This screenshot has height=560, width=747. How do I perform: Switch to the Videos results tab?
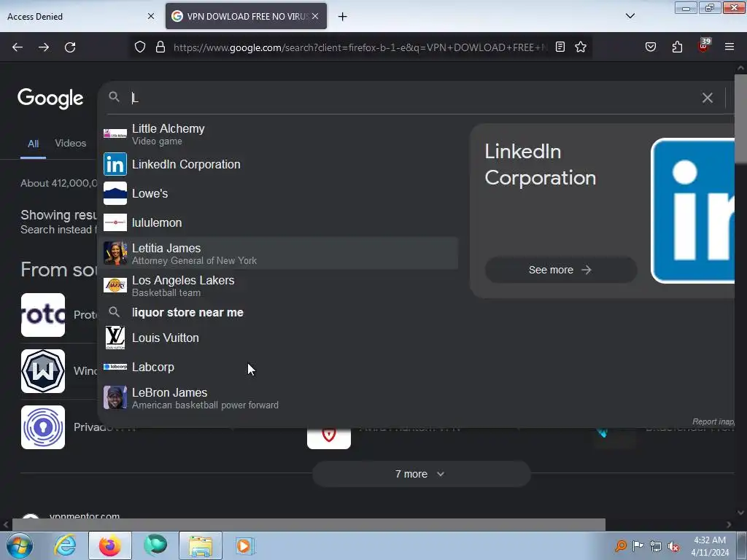(x=71, y=143)
